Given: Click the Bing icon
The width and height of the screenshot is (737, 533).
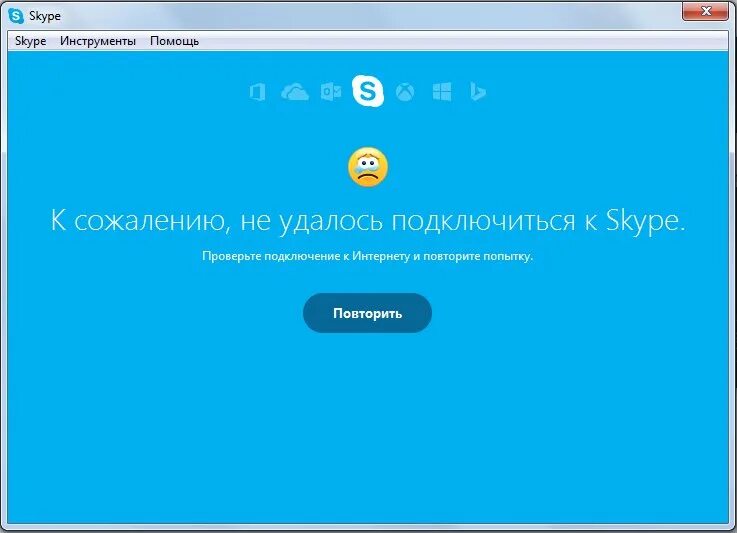Looking at the screenshot, I should click(478, 92).
